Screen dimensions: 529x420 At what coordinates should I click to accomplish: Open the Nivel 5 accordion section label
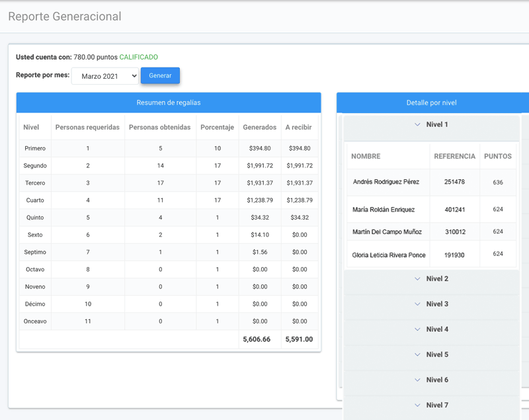coord(437,355)
